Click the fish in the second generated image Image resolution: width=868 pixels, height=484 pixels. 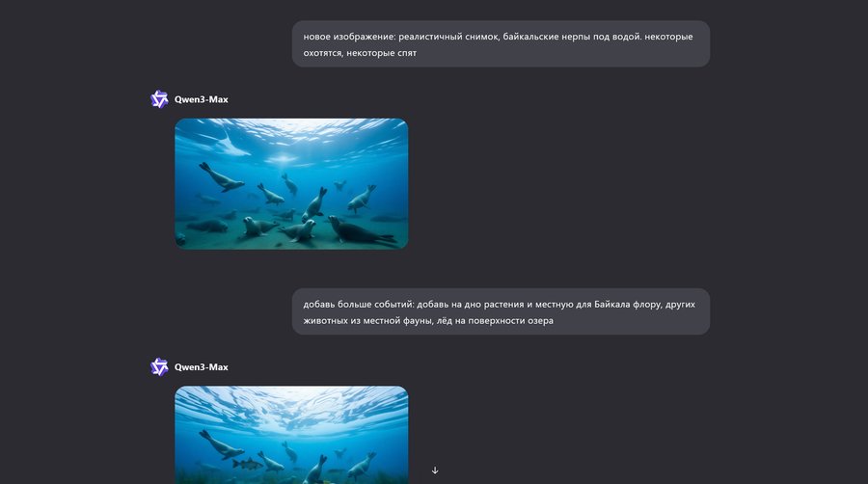coord(247,464)
